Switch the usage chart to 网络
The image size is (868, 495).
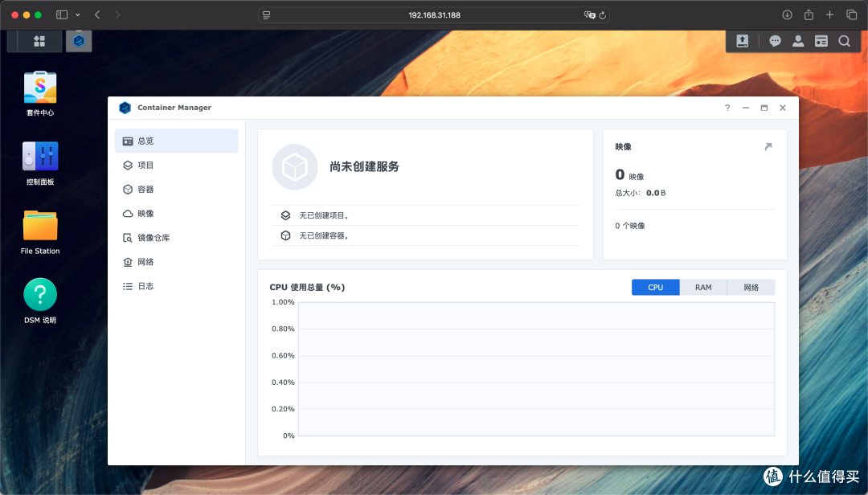pyautogui.click(x=750, y=287)
